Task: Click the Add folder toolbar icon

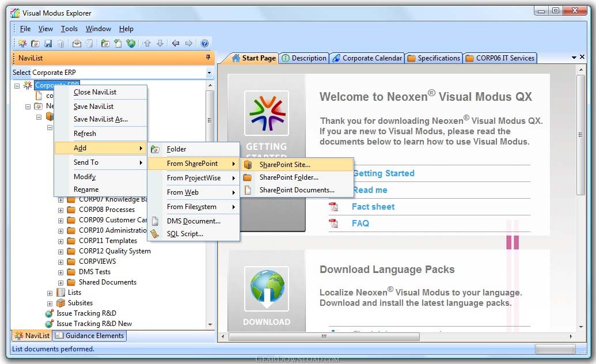Action: (105, 43)
